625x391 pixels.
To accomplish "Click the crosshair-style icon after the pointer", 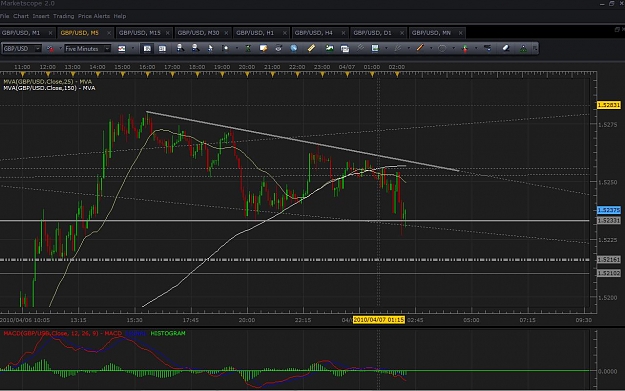I will 226,48.
